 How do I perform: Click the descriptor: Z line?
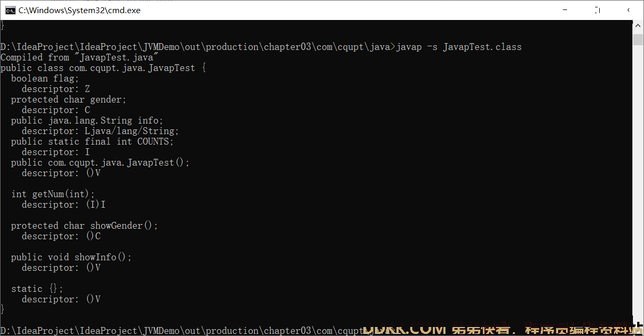[x=56, y=89]
